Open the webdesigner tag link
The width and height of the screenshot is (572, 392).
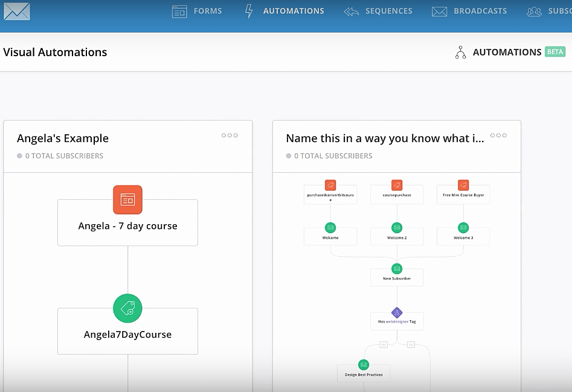[x=397, y=322]
